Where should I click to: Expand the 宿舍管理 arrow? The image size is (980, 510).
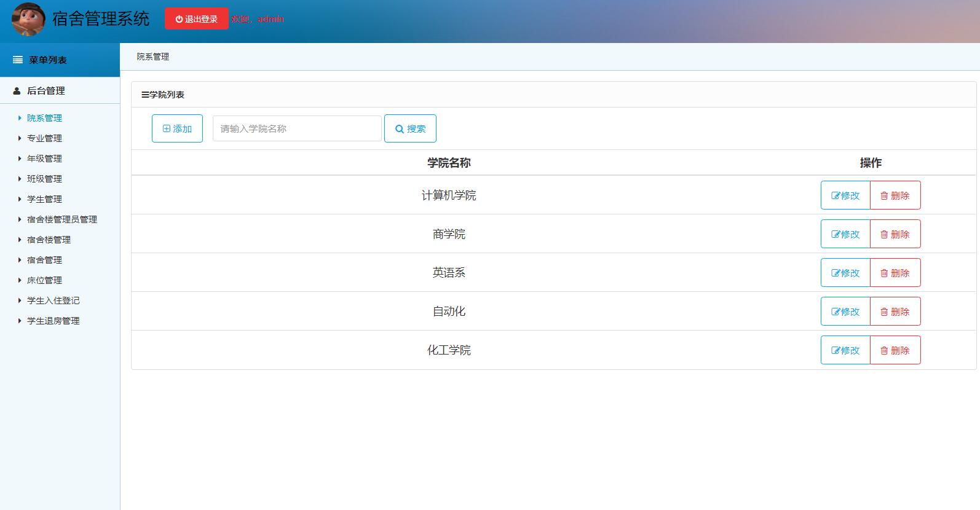tap(20, 260)
